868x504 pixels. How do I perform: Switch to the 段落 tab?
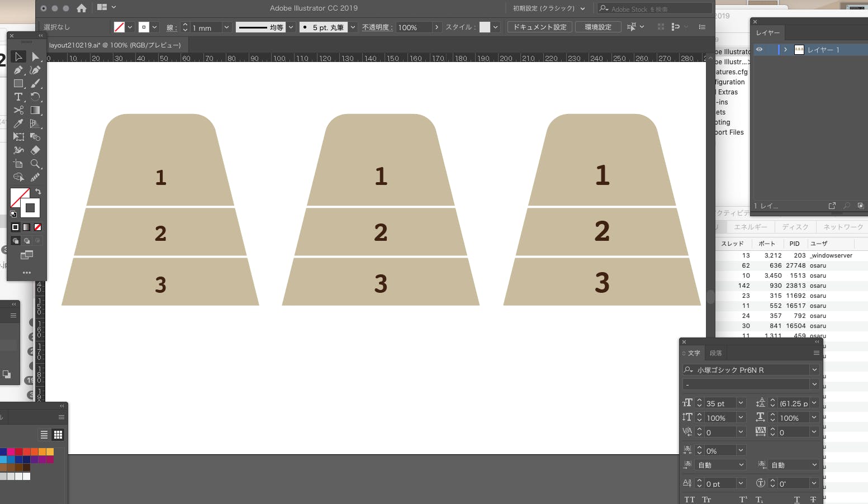coord(715,353)
